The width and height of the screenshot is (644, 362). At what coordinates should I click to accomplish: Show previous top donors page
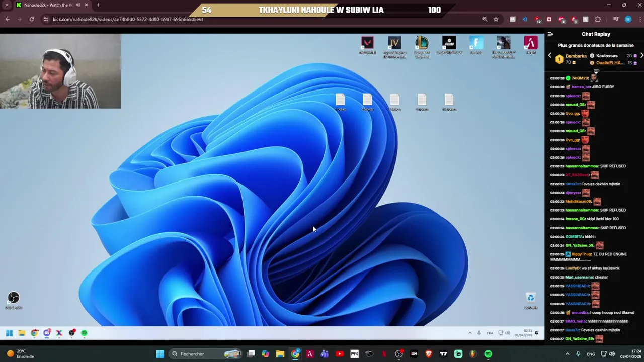click(549, 55)
